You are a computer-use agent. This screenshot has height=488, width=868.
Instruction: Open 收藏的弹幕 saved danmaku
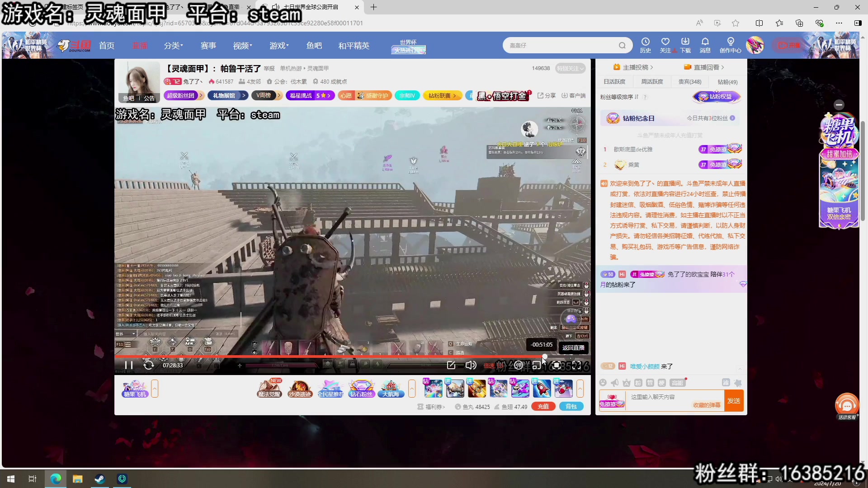pos(707,405)
